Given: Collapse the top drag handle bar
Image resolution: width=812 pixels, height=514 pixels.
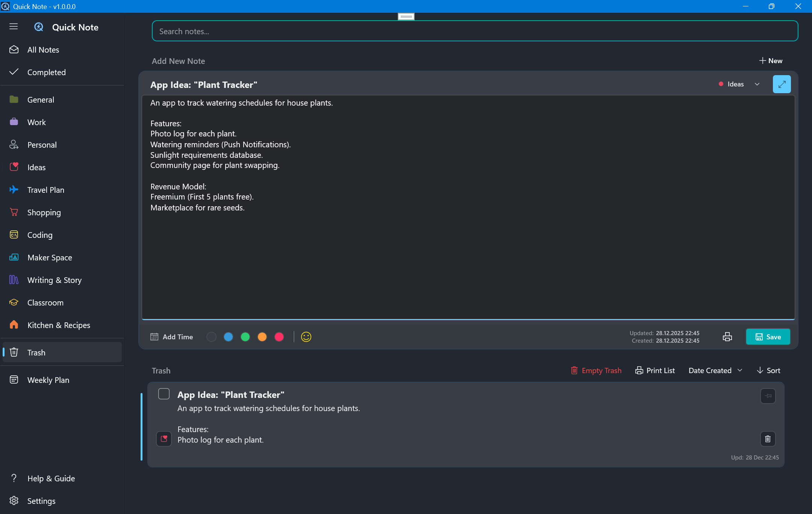Looking at the screenshot, I should 406,17.
